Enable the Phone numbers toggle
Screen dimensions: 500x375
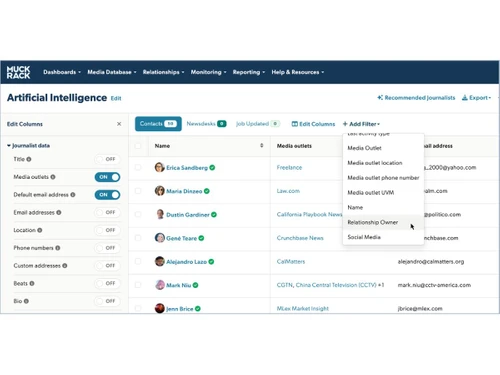[107, 248]
